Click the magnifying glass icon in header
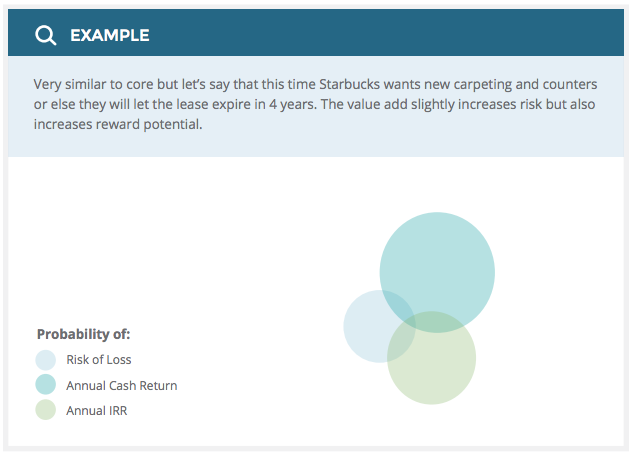Viewport: 634px width, 455px height. (x=45, y=36)
